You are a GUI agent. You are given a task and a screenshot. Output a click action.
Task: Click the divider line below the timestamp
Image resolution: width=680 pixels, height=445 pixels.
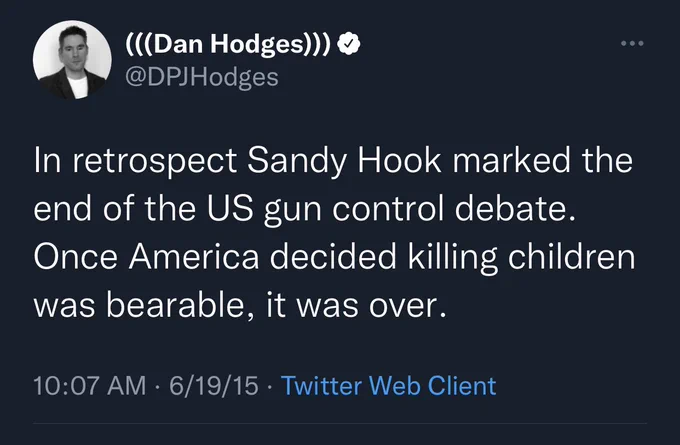tap(340, 424)
